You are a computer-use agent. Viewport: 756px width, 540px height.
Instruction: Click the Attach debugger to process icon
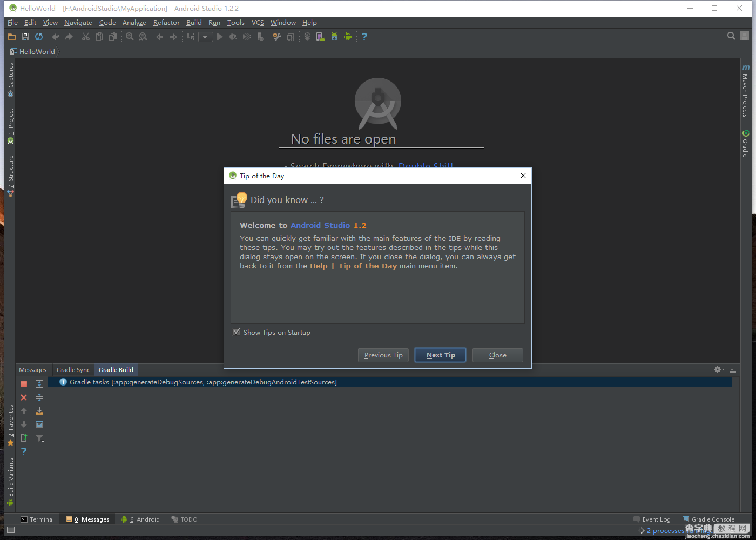(x=260, y=37)
